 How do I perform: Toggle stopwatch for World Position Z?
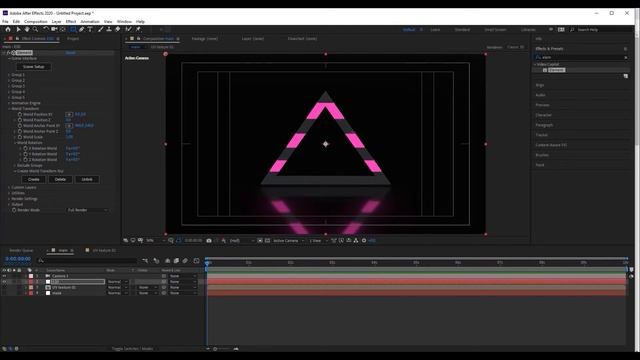pyautogui.click(x=20, y=120)
